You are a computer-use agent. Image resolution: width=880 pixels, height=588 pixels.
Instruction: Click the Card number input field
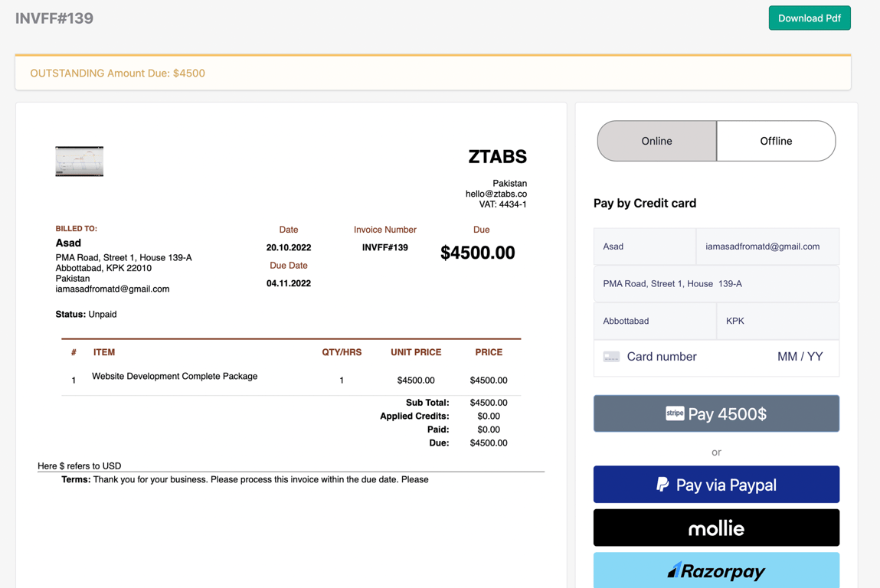[689, 357]
